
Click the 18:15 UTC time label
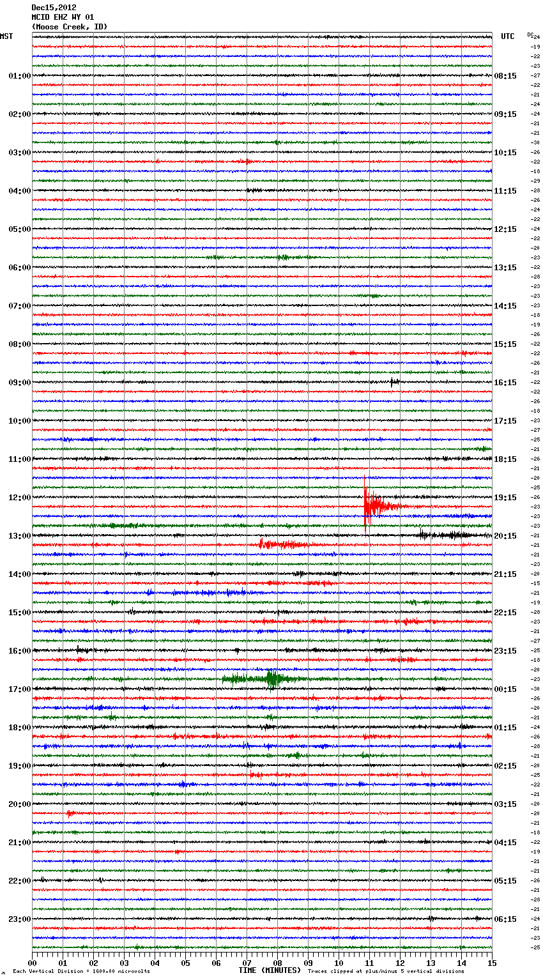click(x=505, y=459)
